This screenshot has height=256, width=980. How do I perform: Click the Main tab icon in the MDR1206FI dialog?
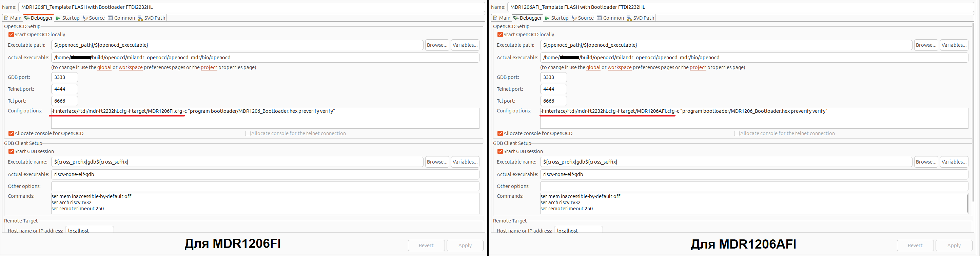[6, 18]
